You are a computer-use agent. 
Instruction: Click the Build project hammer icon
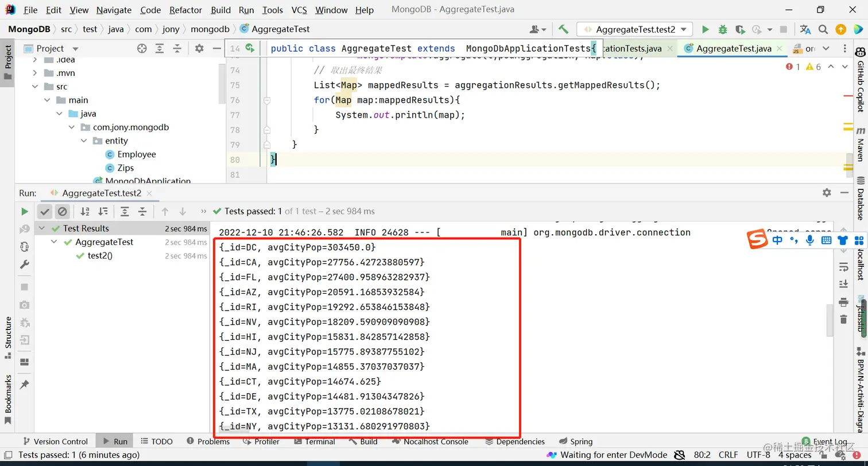tap(563, 29)
